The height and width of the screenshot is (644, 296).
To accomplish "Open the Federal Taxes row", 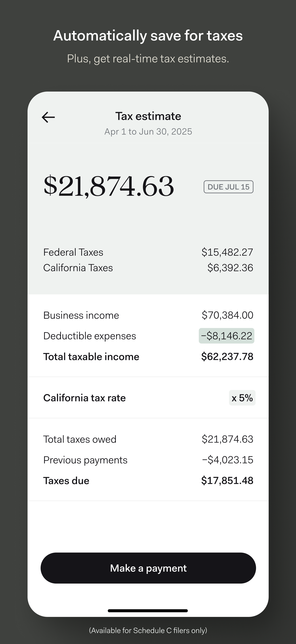I will [x=148, y=252].
